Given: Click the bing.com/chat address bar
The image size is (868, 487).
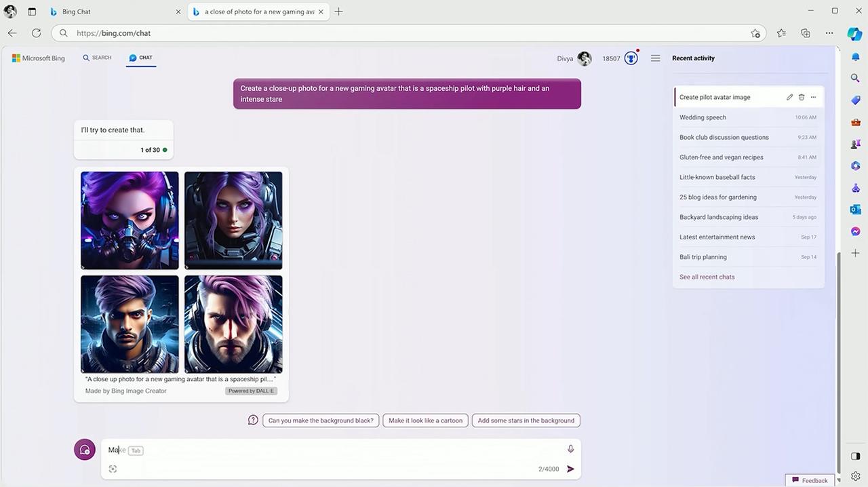Looking at the screenshot, I should tap(408, 33).
